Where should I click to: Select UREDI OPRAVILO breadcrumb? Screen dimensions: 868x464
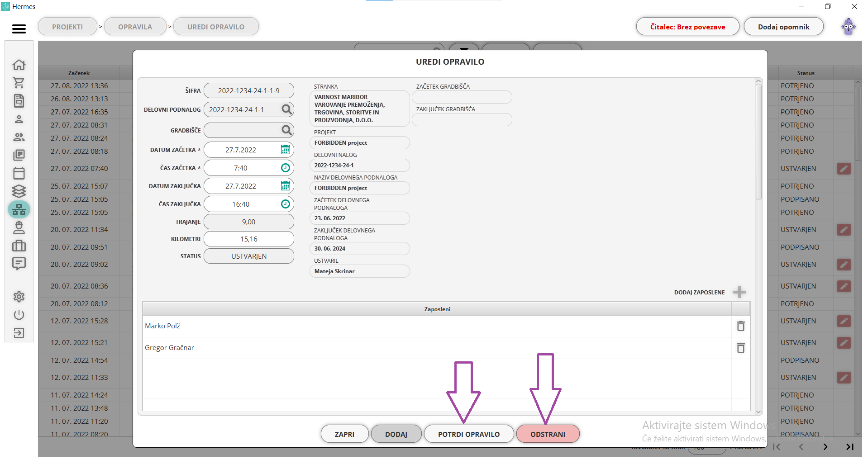[x=216, y=27]
